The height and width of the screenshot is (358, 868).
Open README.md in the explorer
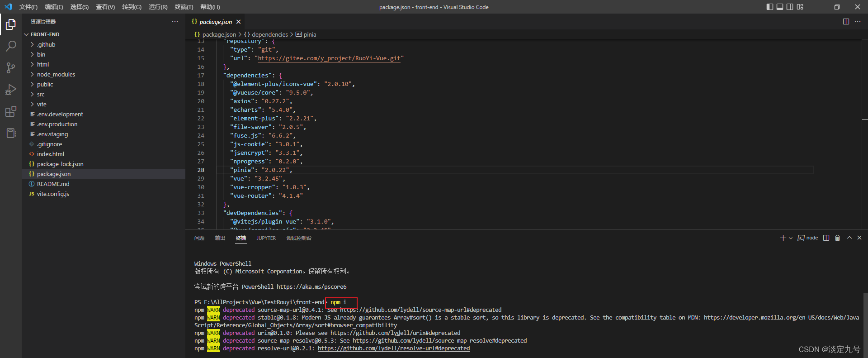click(104, 184)
